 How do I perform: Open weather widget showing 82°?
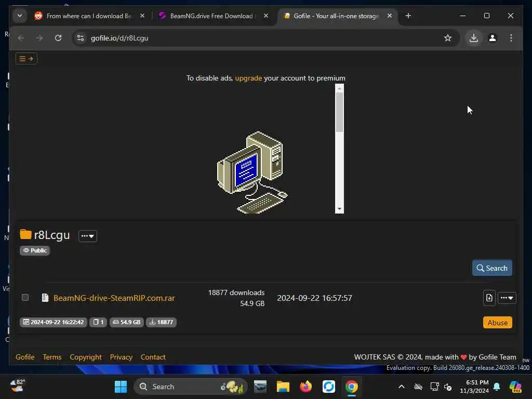[x=18, y=386]
